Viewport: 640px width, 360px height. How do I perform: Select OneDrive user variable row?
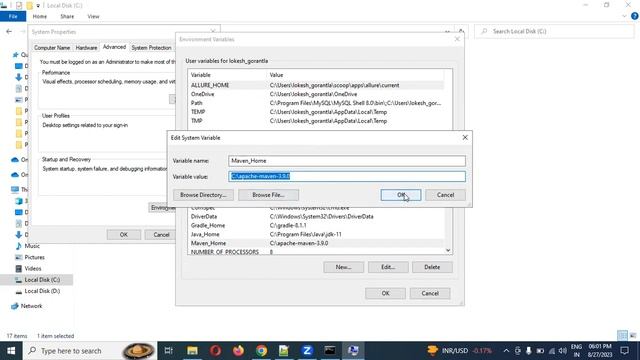[316, 94]
